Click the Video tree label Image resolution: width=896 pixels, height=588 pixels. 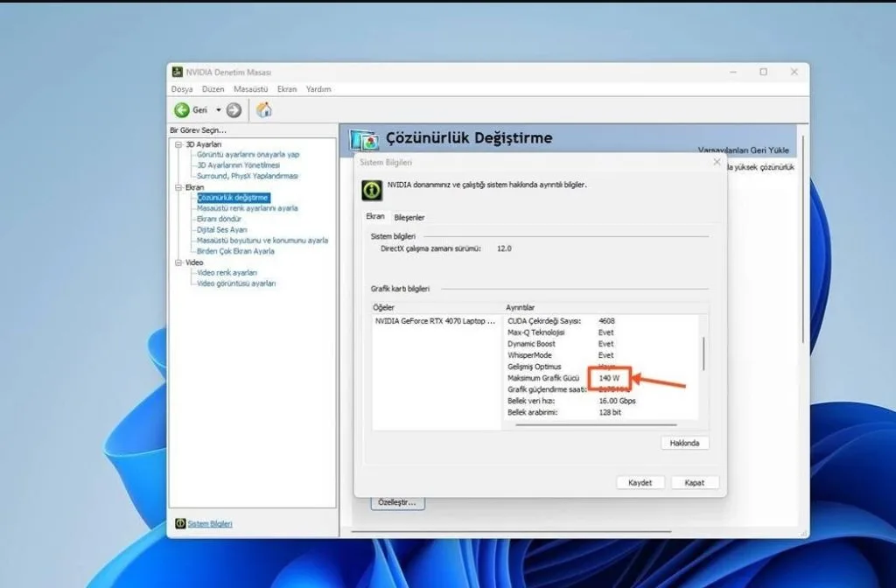(x=194, y=262)
